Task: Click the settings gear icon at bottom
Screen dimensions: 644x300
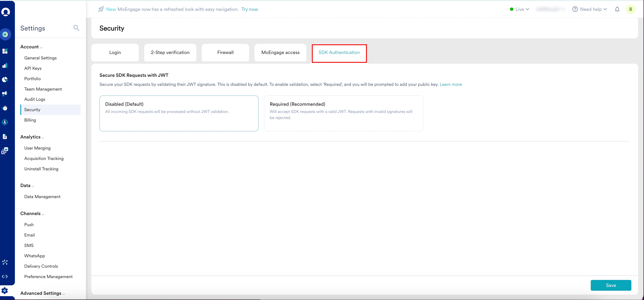Action: point(5,291)
